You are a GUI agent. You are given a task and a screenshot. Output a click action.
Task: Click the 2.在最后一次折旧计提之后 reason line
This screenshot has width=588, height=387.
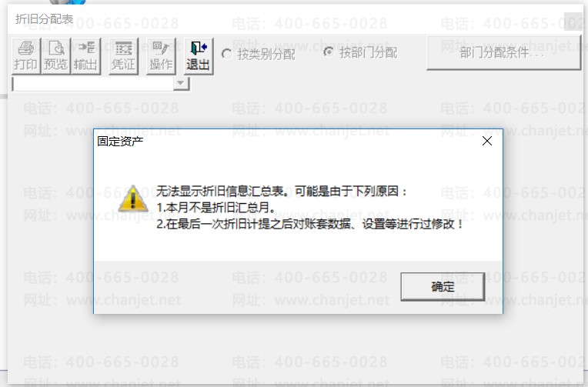(309, 224)
